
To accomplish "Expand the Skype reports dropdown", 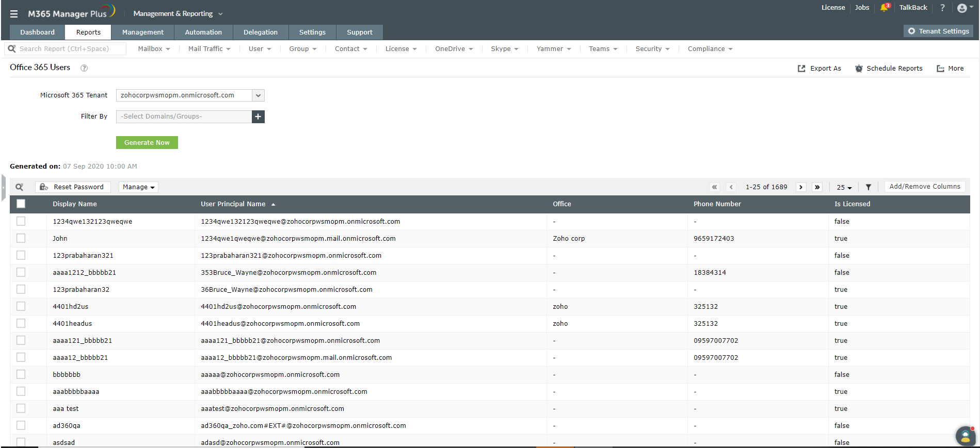I will pyautogui.click(x=504, y=49).
